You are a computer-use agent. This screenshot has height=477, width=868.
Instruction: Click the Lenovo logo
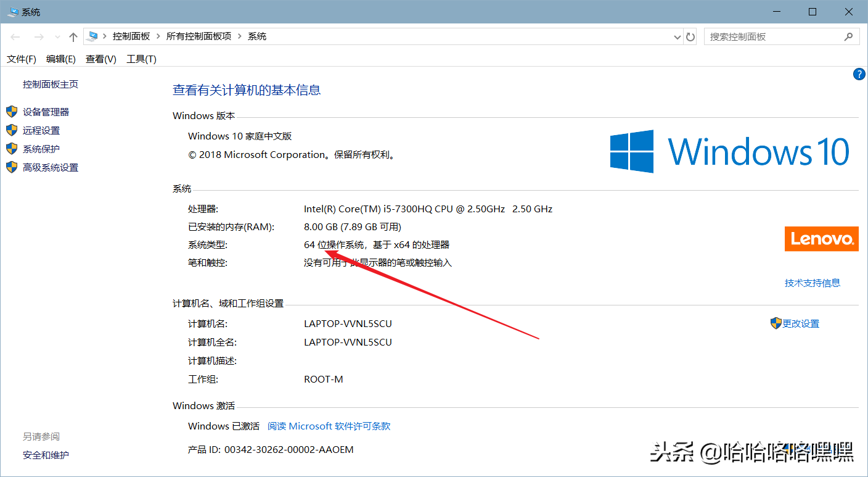pyautogui.click(x=822, y=239)
